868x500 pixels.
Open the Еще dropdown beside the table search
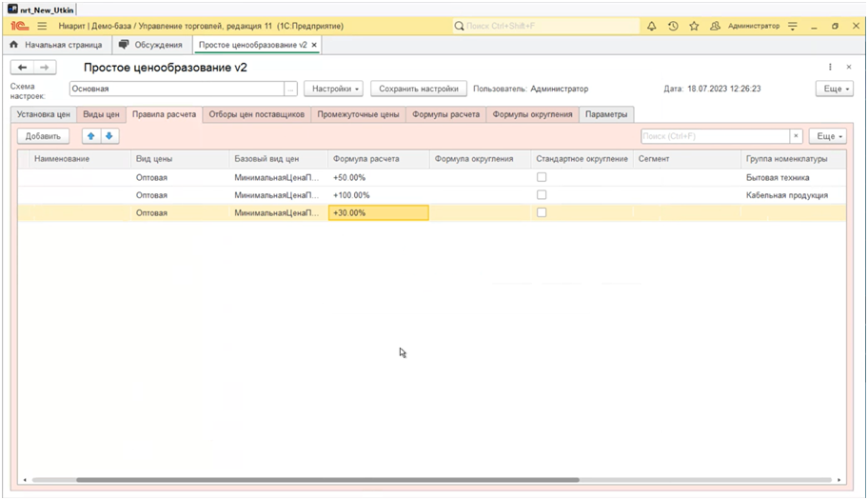click(828, 136)
